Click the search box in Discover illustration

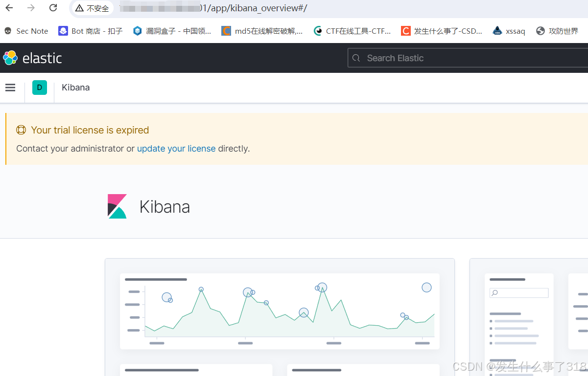click(x=519, y=293)
